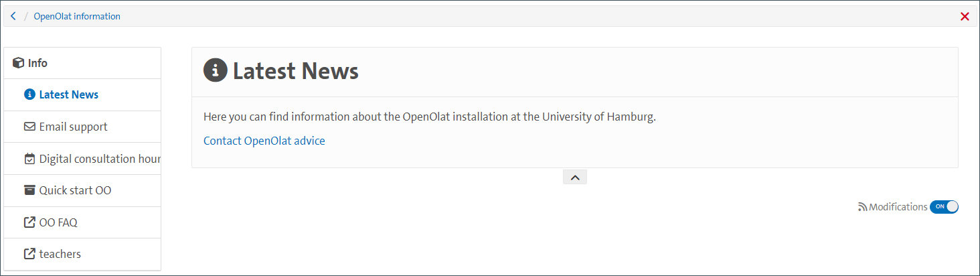980x276 pixels.
Task: Close the course with the red X
Action: tap(965, 17)
